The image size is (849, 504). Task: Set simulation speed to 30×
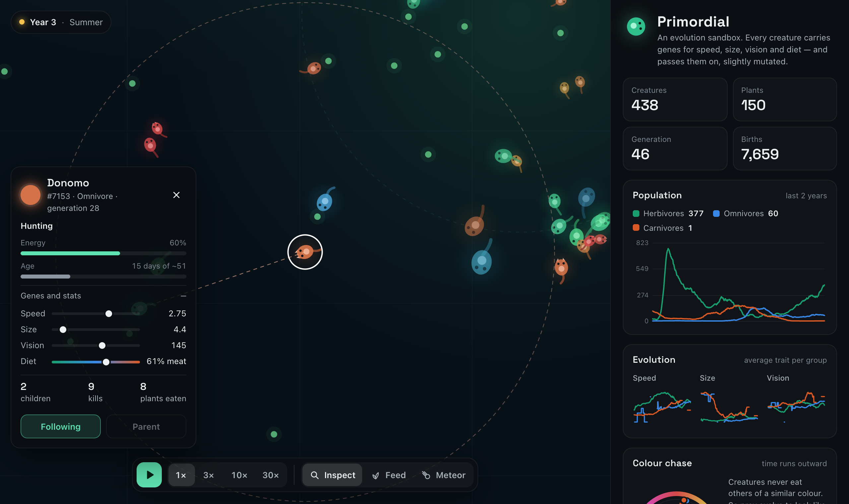click(271, 475)
